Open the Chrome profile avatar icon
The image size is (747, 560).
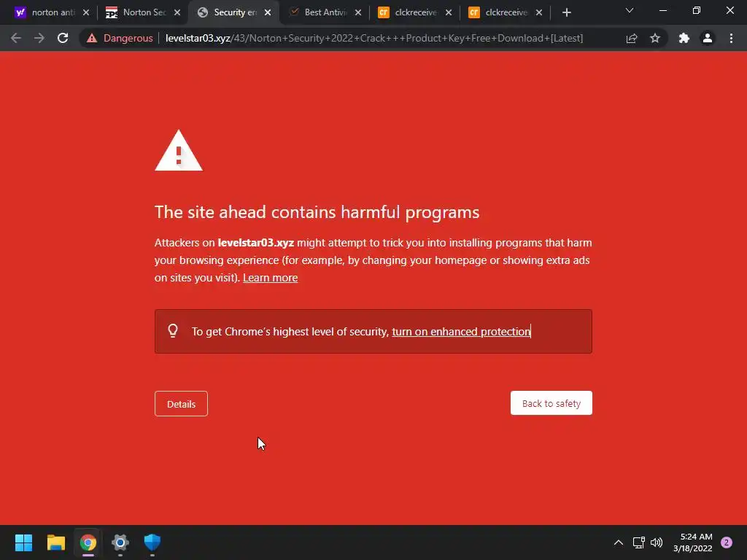(708, 38)
